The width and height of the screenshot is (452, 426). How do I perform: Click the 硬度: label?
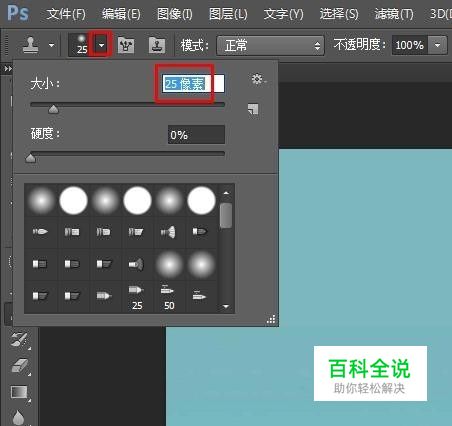click(x=45, y=134)
